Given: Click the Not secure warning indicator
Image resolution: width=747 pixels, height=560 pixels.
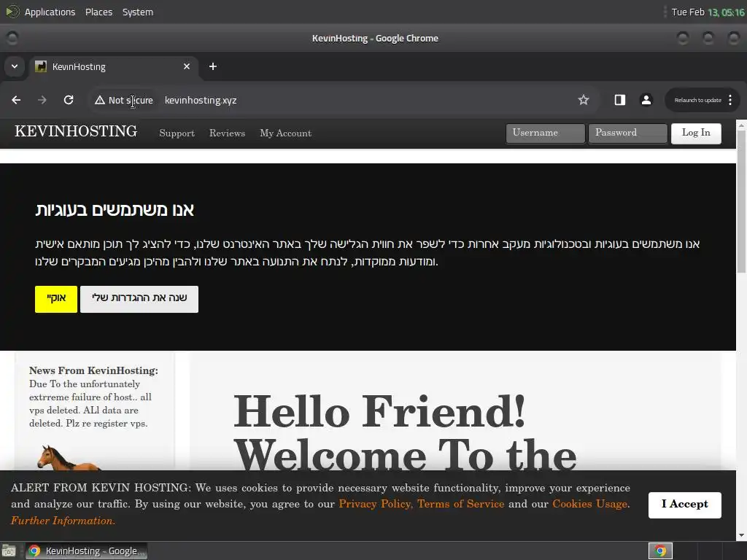Looking at the screenshot, I should [124, 100].
